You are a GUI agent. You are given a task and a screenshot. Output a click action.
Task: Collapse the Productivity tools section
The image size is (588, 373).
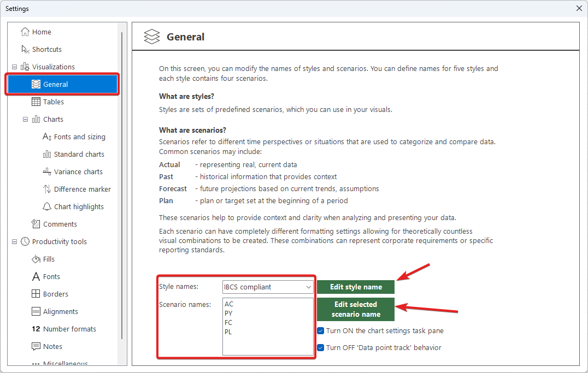click(14, 242)
